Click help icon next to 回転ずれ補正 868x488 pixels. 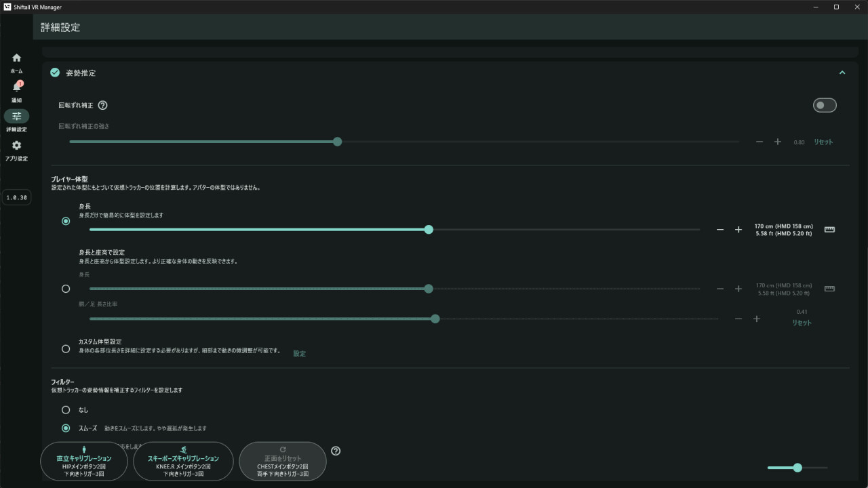click(103, 106)
